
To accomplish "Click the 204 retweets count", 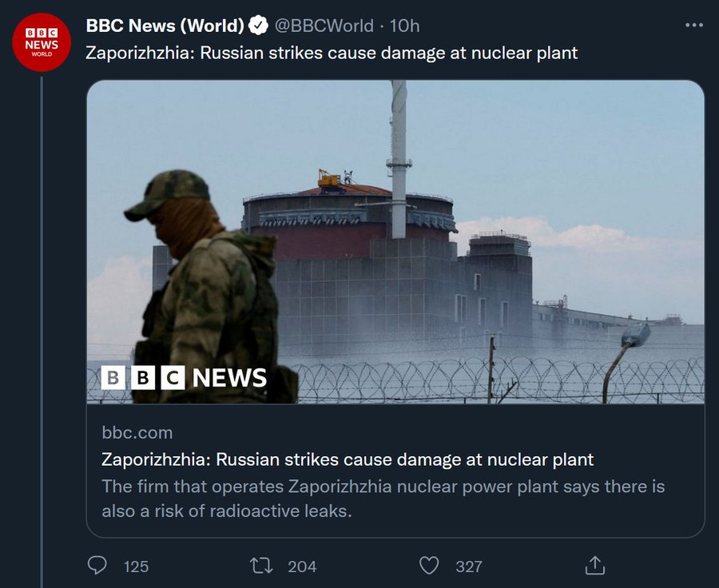I will (302, 566).
